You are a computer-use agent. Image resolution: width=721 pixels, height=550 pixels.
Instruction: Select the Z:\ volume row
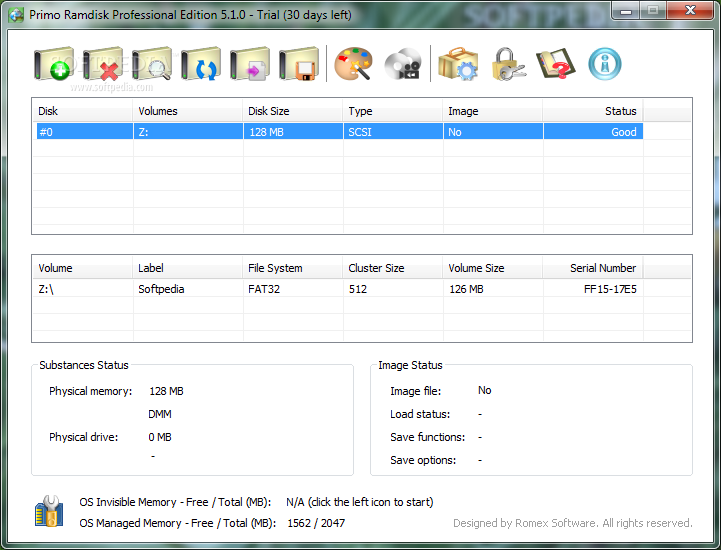coord(340,289)
